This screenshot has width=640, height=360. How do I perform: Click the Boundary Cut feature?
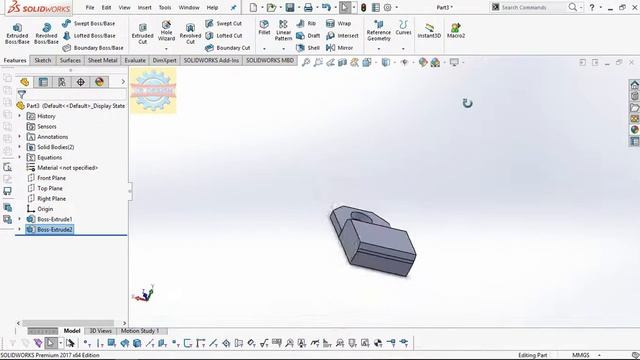pos(227,48)
